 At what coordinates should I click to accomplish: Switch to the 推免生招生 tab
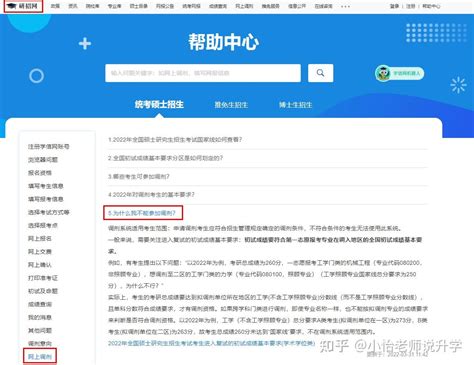(231, 105)
